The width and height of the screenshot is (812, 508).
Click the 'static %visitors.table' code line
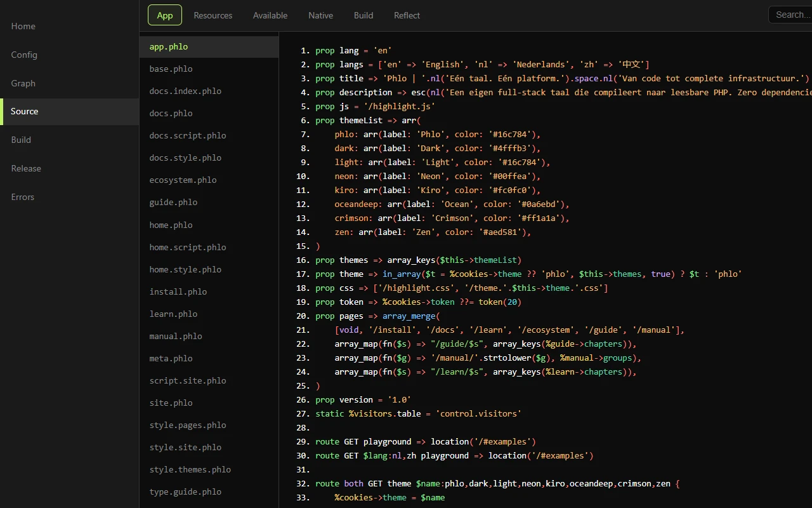[418, 414]
